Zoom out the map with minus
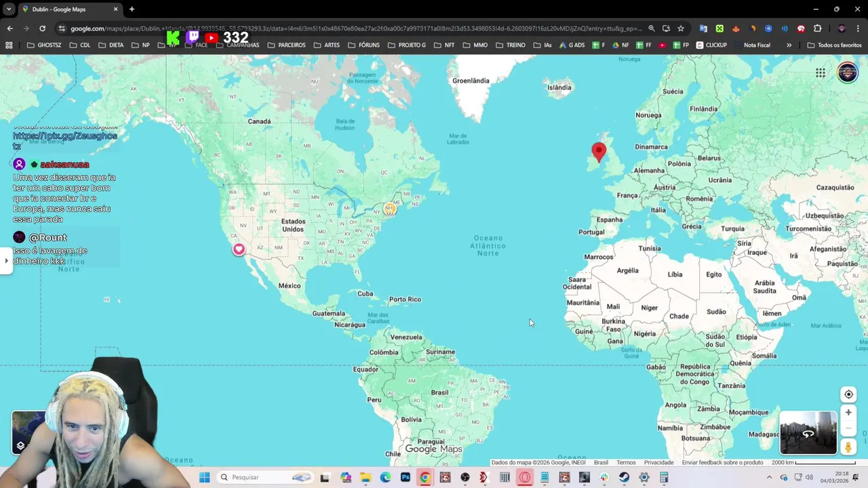868x488 pixels. pos(848,428)
